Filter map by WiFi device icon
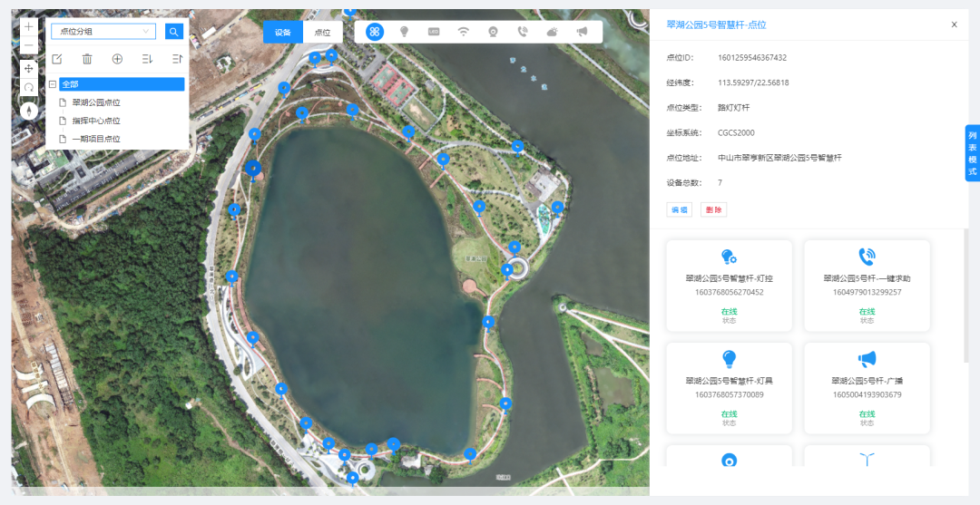The image size is (980, 505). [463, 32]
